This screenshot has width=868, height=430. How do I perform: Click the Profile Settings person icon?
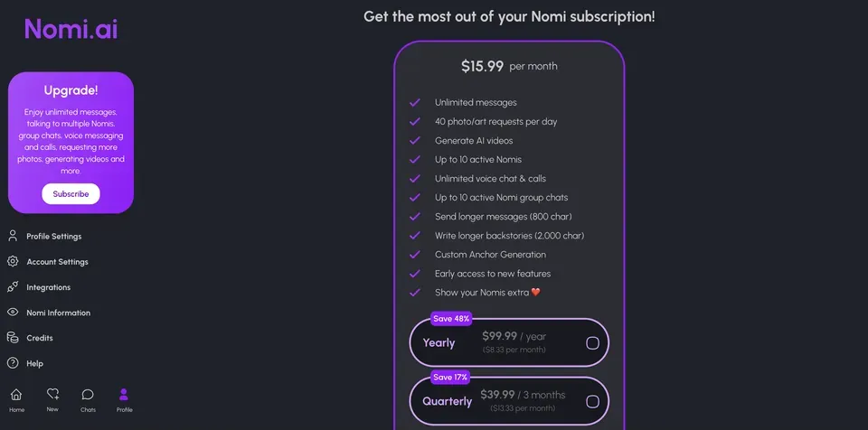click(13, 237)
